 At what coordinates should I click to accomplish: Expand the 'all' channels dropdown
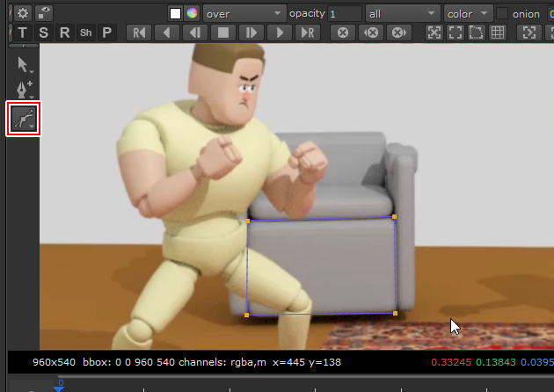[x=402, y=14]
